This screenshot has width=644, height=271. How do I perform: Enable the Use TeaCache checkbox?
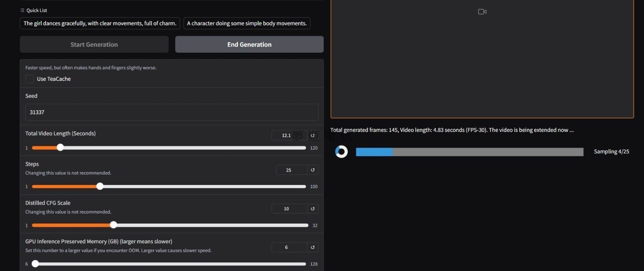30,79
